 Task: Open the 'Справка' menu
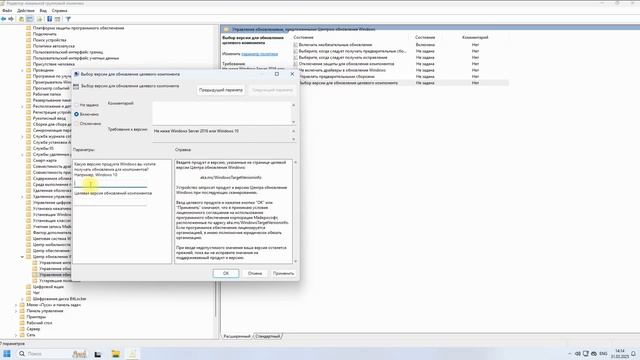point(60,11)
